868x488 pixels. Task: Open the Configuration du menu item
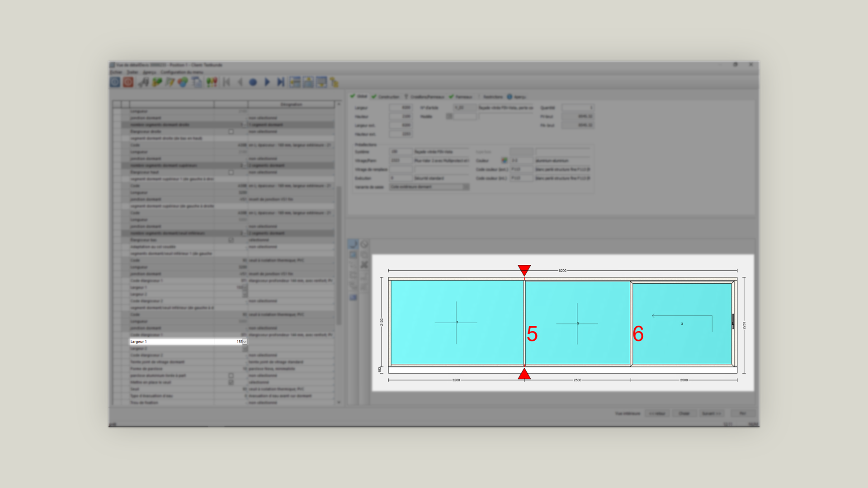coord(182,72)
